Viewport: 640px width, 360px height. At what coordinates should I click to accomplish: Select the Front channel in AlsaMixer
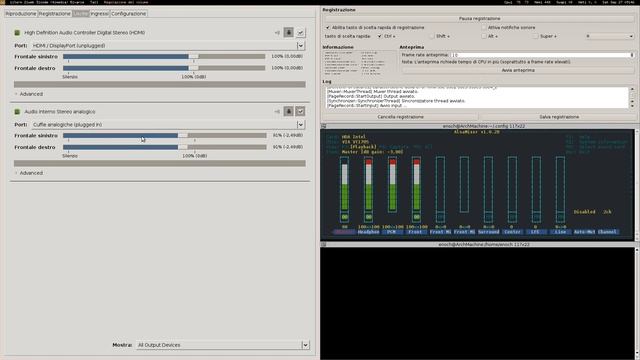pos(416,232)
